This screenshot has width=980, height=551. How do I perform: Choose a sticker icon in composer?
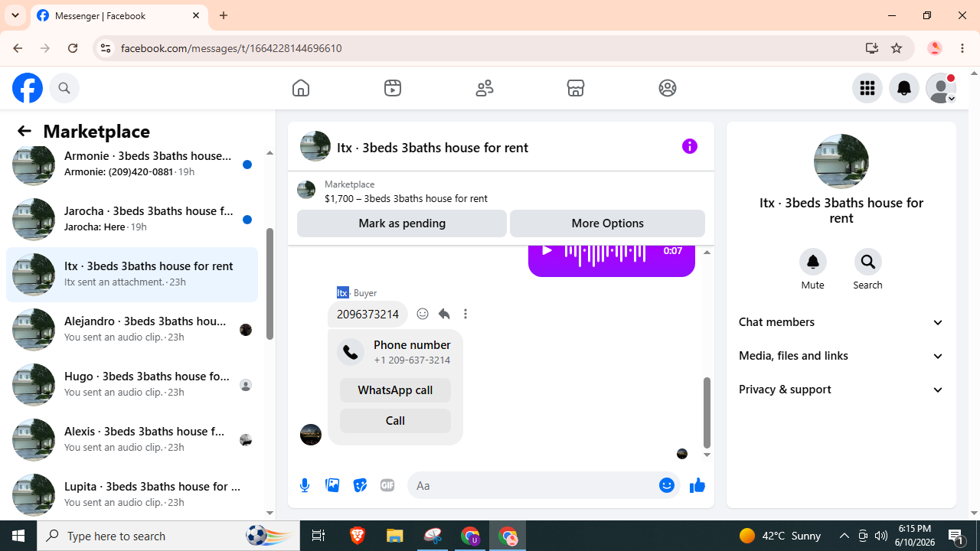pos(360,485)
